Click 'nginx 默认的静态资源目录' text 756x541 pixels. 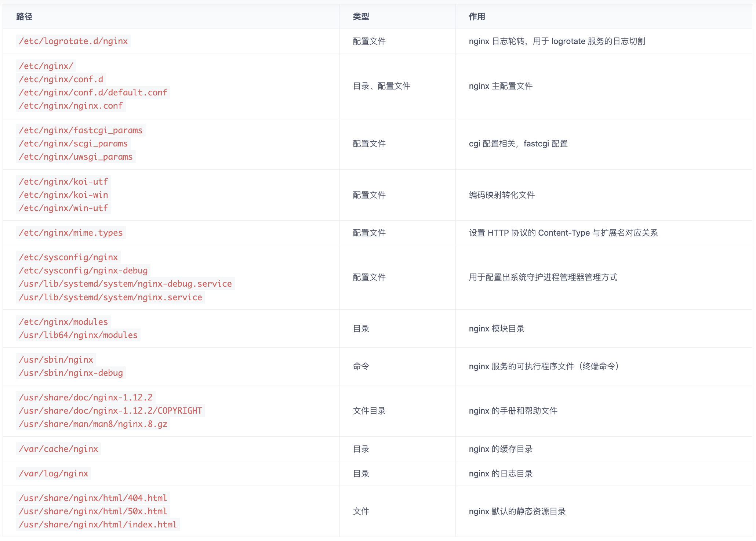[x=517, y=511]
